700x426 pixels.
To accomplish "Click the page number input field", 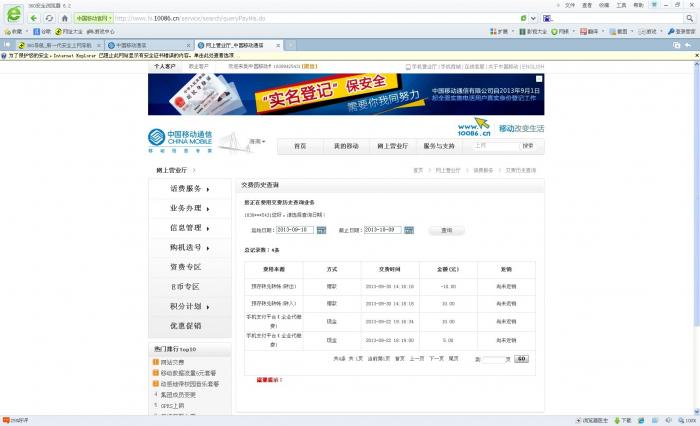I will pyautogui.click(x=493, y=359).
